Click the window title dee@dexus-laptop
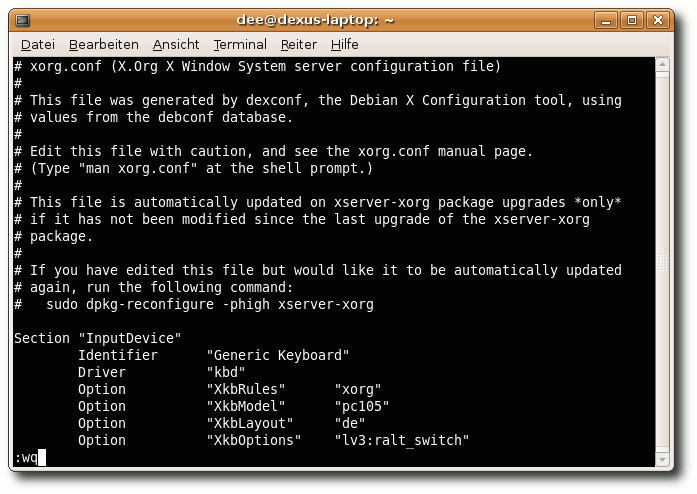This screenshot has width=697, height=494. point(315,20)
